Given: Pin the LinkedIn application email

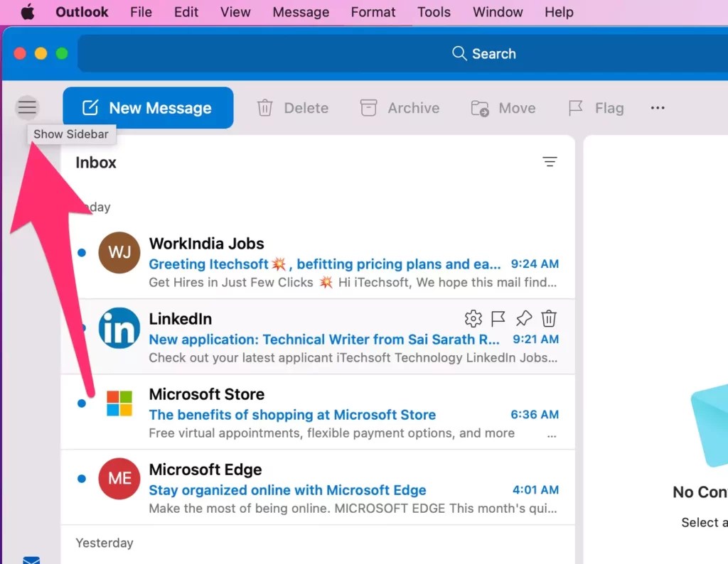Looking at the screenshot, I should coord(524,318).
